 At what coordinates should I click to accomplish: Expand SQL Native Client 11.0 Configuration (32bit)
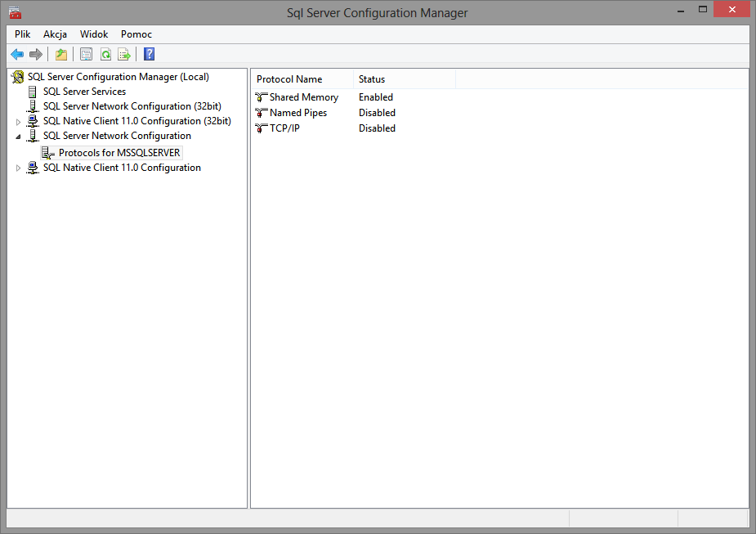tap(19, 122)
